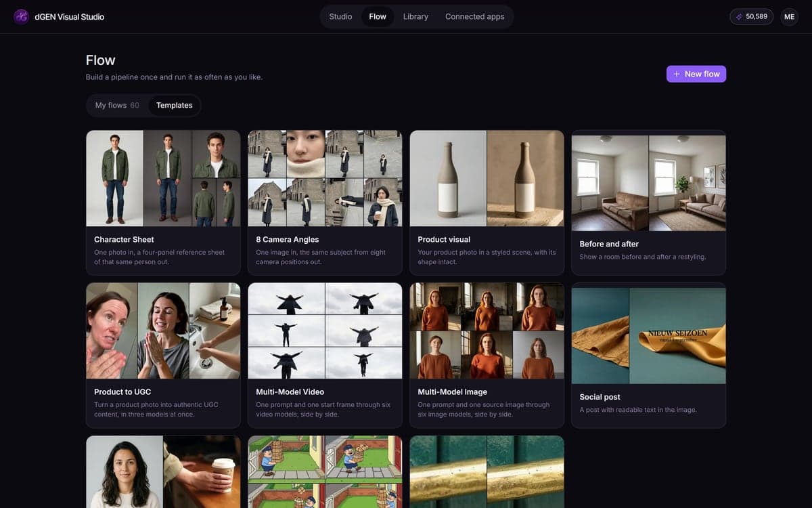Image resolution: width=812 pixels, height=508 pixels.
Task: Open the Product visual bottle thumbnail
Action: coord(487,178)
